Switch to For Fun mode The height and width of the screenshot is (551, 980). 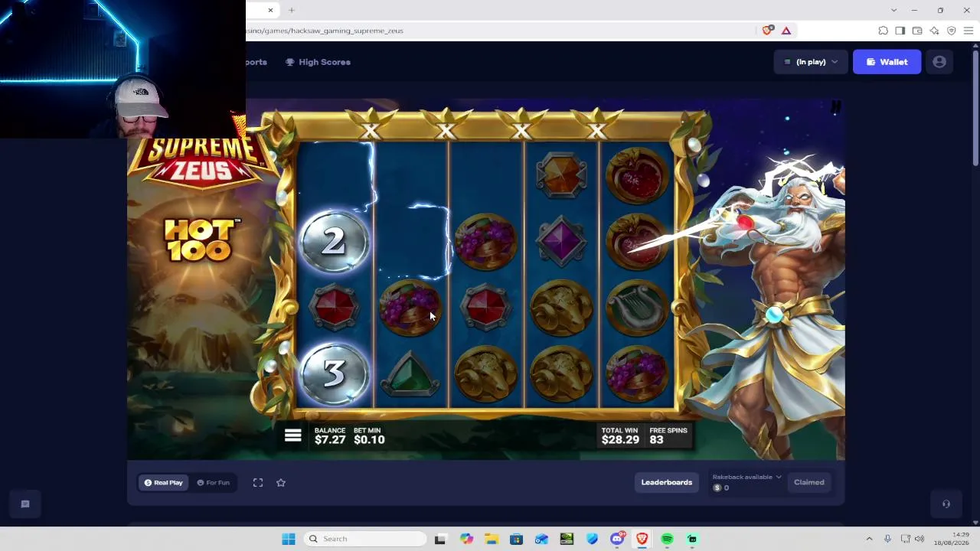[x=213, y=482]
